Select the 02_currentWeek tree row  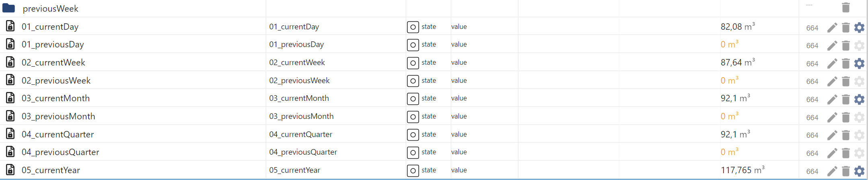53,63
